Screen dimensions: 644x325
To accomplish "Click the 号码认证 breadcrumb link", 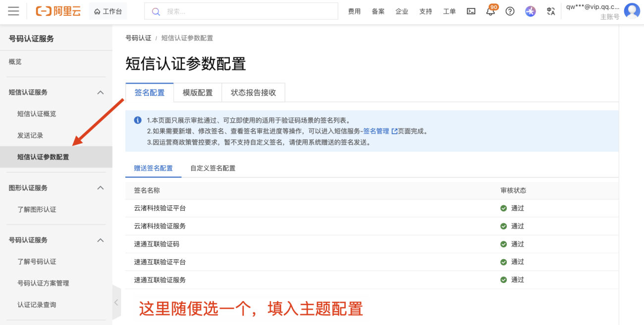I will 138,37.
